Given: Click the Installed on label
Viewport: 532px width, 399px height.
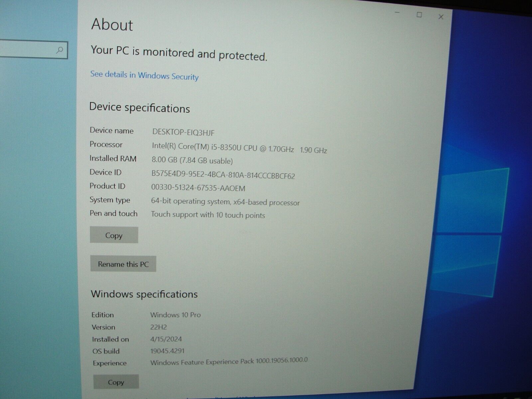Looking at the screenshot, I should pos(110,339).
